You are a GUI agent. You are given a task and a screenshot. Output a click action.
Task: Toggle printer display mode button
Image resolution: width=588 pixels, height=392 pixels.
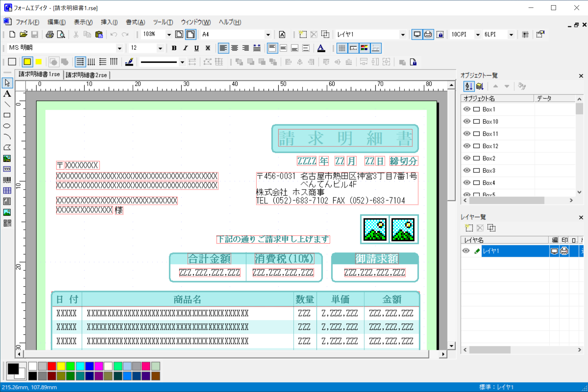[x=428, y=34]
